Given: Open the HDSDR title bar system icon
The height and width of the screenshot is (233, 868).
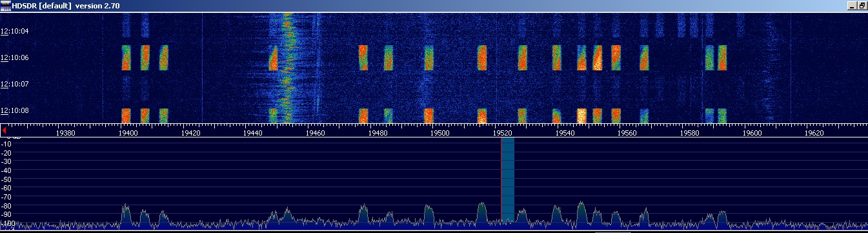Looking at the screenshot, I should (x=6, y=5).
